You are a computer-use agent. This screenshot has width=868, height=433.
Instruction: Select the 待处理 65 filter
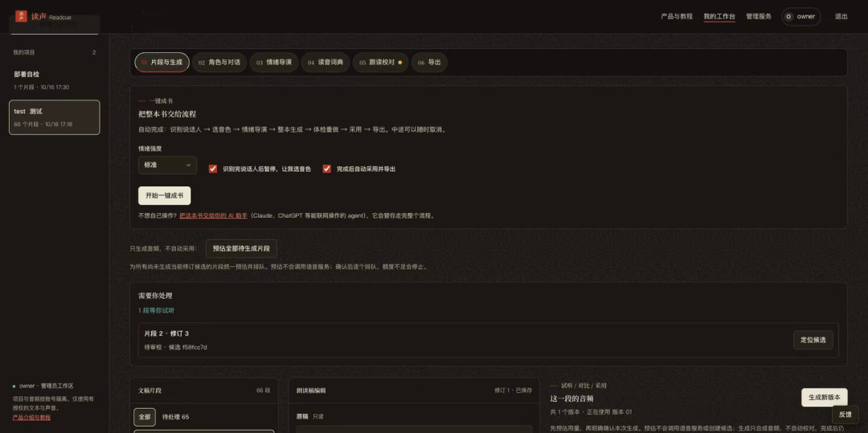[x=175, y=417]
